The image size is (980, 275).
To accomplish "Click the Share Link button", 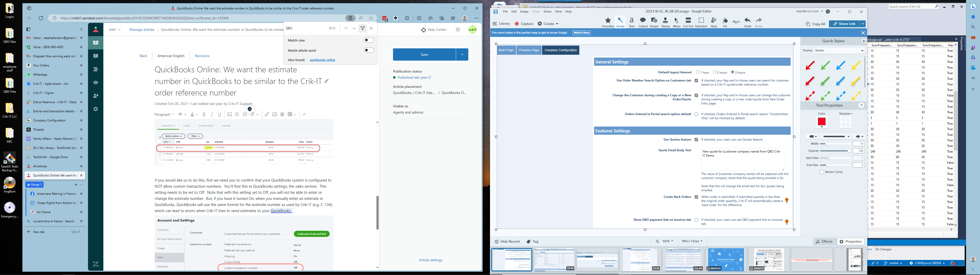I will pyautogui.click(x=844, y=24).
